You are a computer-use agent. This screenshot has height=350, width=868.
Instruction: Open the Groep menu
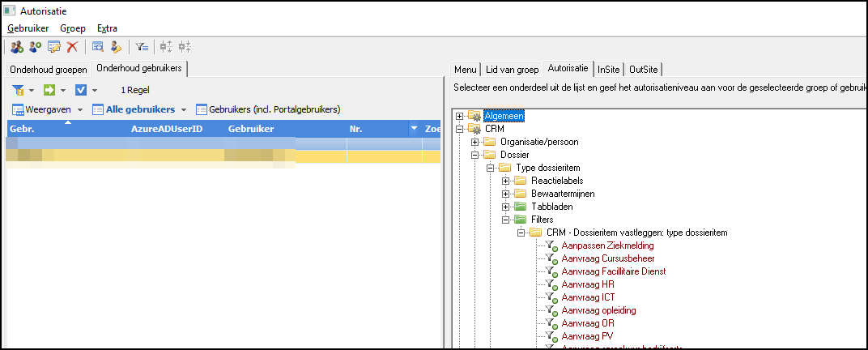point(73,28)
